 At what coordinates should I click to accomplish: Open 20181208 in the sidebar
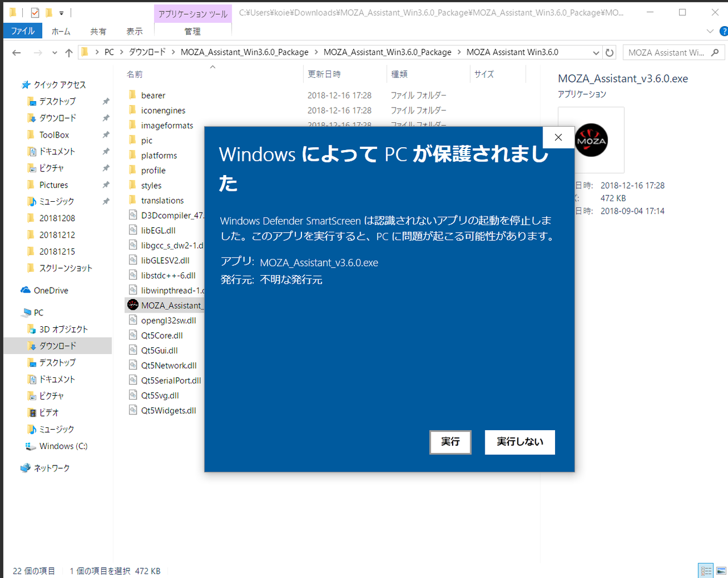click(57, 218)
